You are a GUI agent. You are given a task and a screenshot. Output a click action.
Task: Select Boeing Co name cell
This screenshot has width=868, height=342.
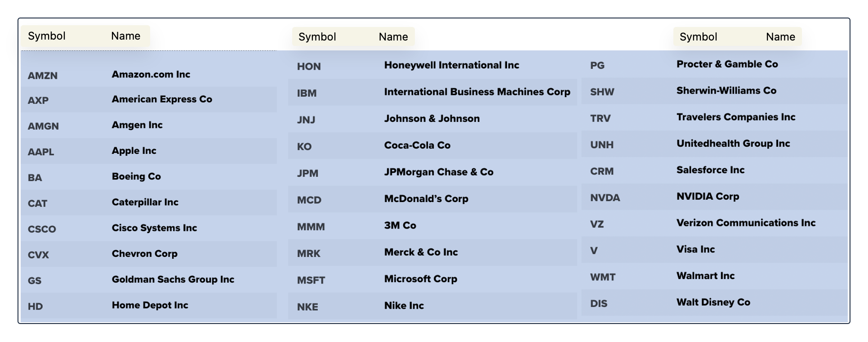point(136,176)
